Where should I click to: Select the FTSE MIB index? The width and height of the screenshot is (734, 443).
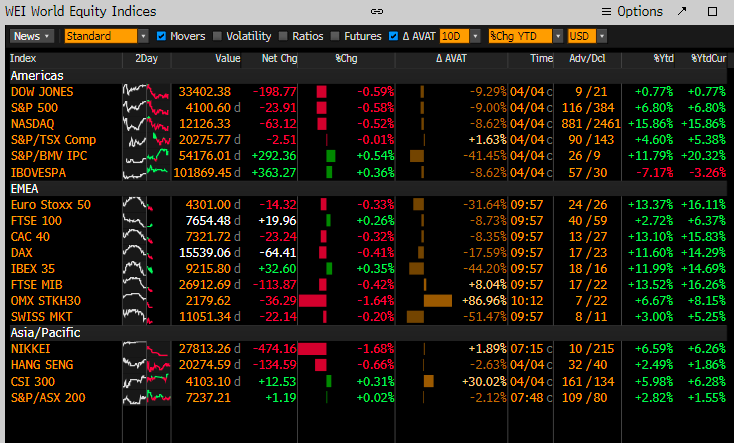[37, 284]
